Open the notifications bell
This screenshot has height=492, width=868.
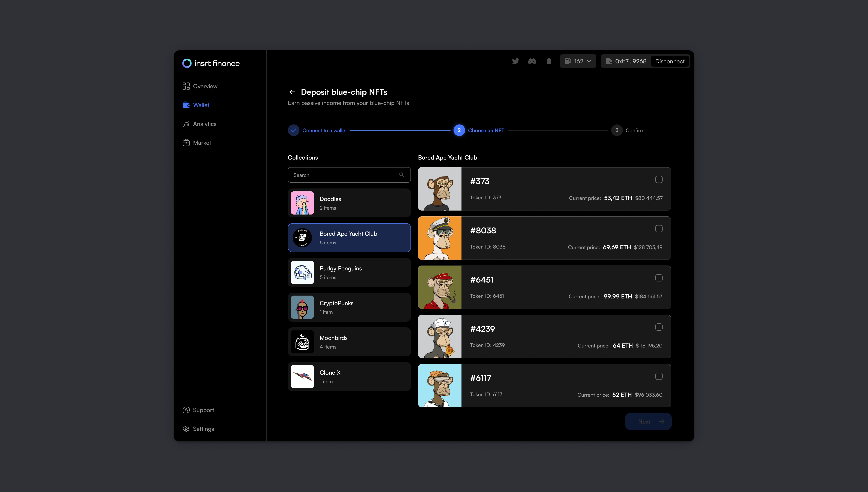(x=549, y=61)
